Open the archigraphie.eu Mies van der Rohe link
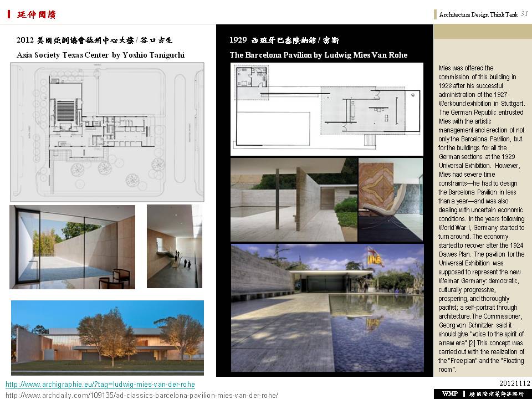 coord(100,384)
